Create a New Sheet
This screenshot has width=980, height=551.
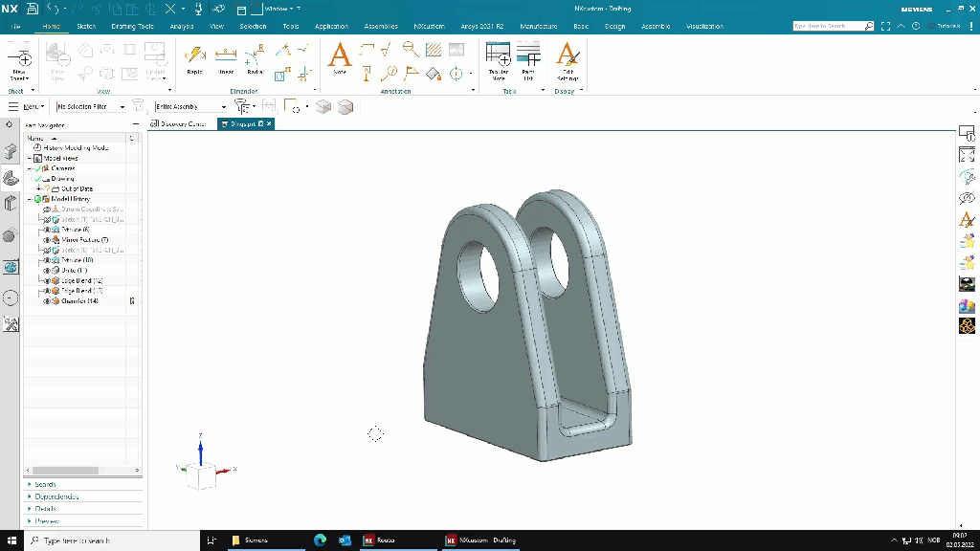19,62
